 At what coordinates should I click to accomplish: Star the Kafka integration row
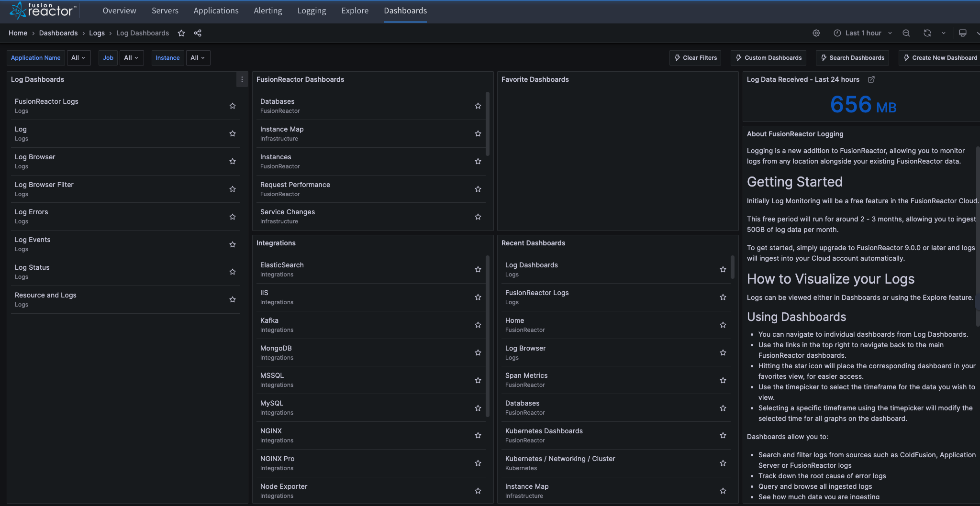pyautogui.click(x=478, y=325)
